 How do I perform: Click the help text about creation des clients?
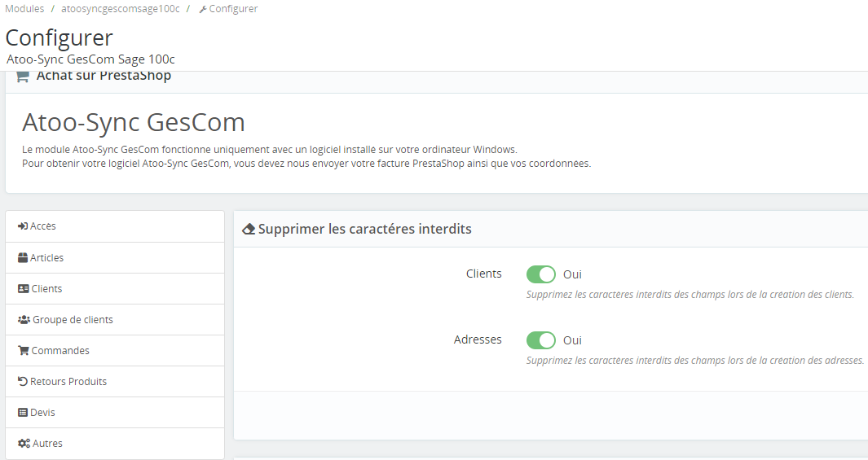point(690,295)
